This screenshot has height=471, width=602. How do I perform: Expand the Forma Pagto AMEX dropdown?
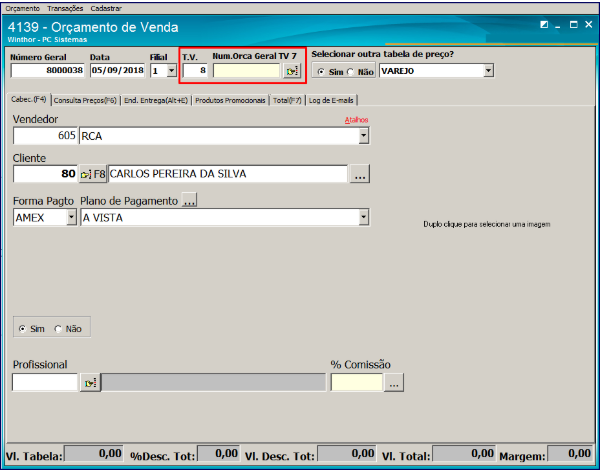(71, 218)
